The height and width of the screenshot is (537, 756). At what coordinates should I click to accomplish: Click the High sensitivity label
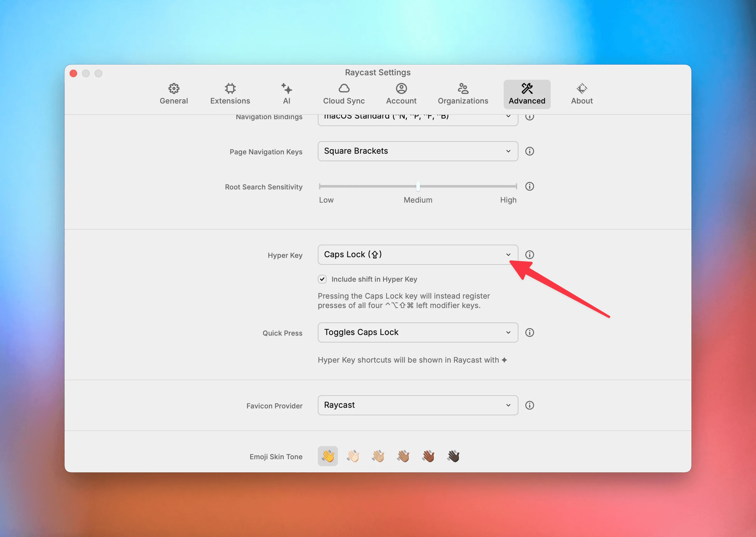pyautogui.click(x=508, y=200)
